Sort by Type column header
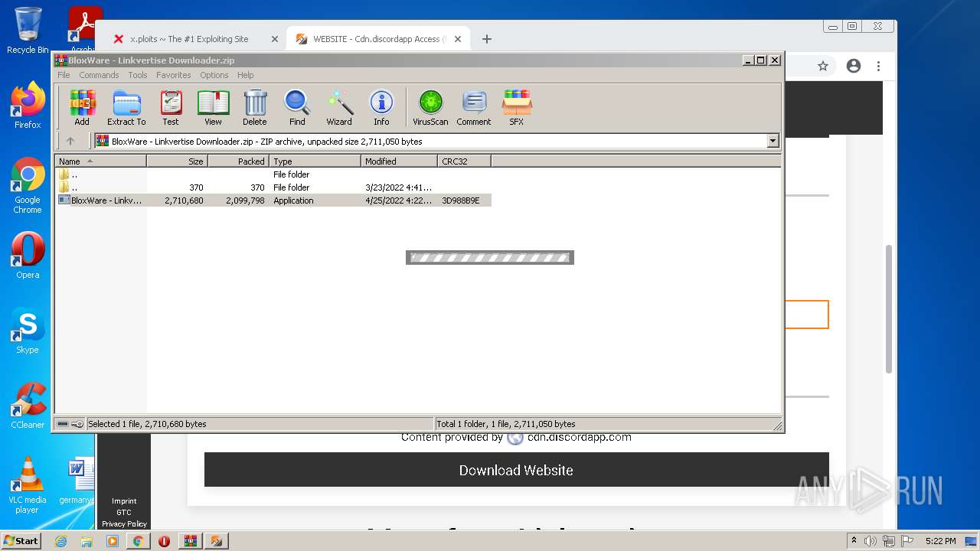The image size is (980, 551). point(315,161)
